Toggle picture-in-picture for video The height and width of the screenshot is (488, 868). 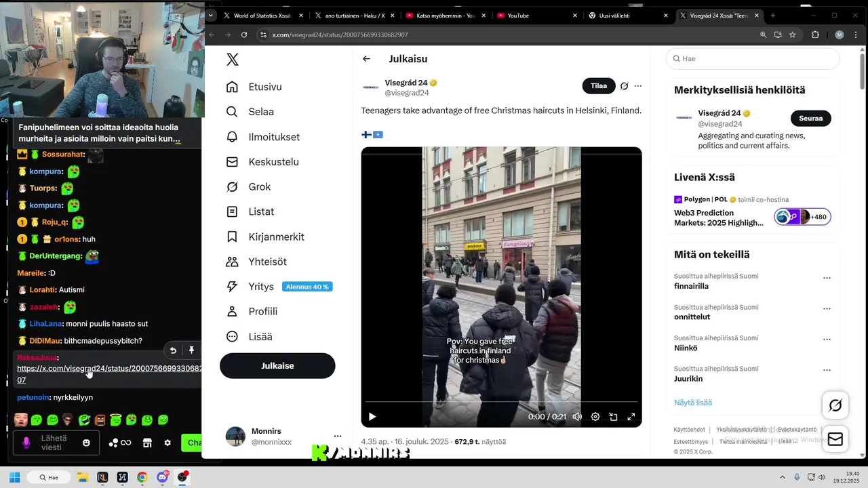(613, 417)
